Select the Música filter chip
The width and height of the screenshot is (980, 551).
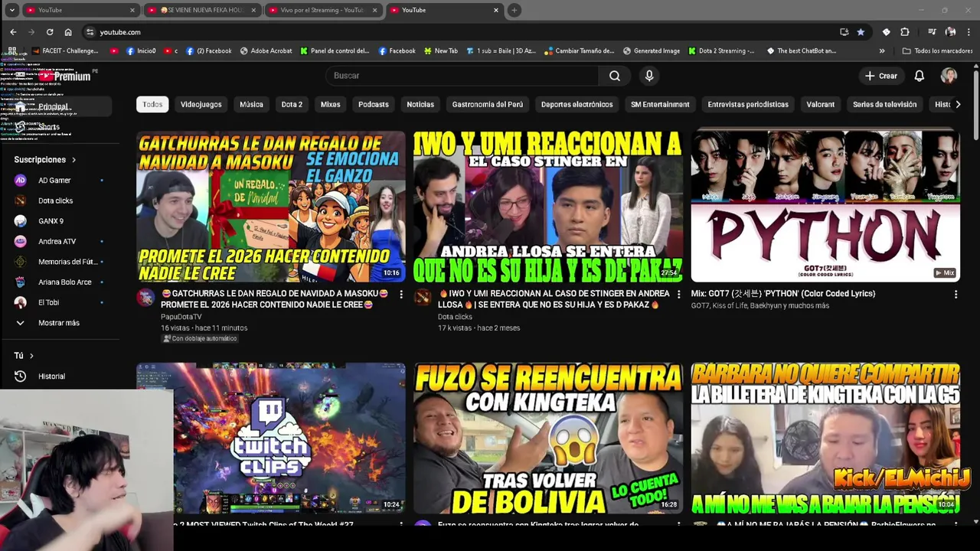pyautogui.click(x=251, y=104)
